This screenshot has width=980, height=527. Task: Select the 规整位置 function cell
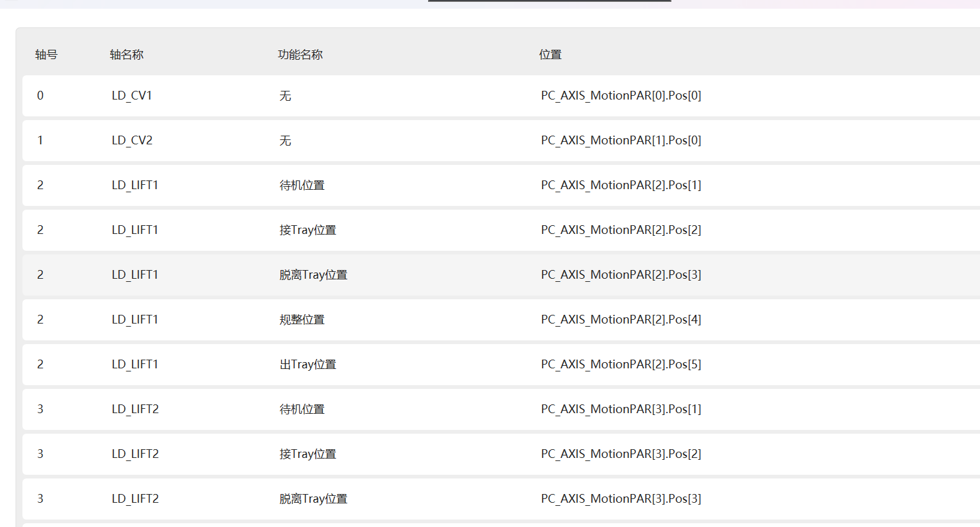(x=302, y=320)
